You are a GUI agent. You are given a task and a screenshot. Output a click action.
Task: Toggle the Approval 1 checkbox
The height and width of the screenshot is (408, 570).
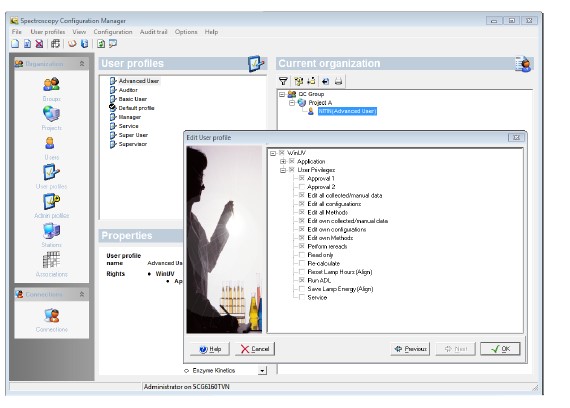302,178
